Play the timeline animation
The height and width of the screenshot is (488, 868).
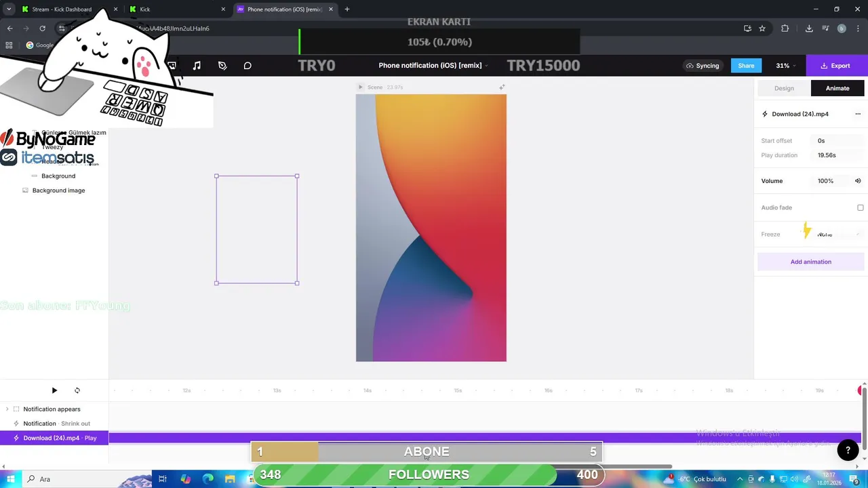[x=54, y=390]
